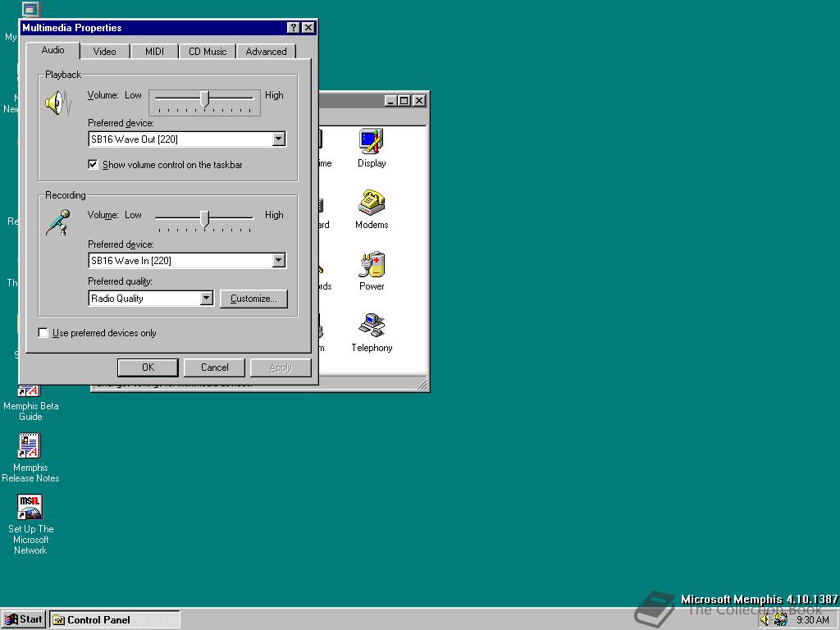Switch to the MIDI tab
The image size is (840, 630).
[154, 52]
